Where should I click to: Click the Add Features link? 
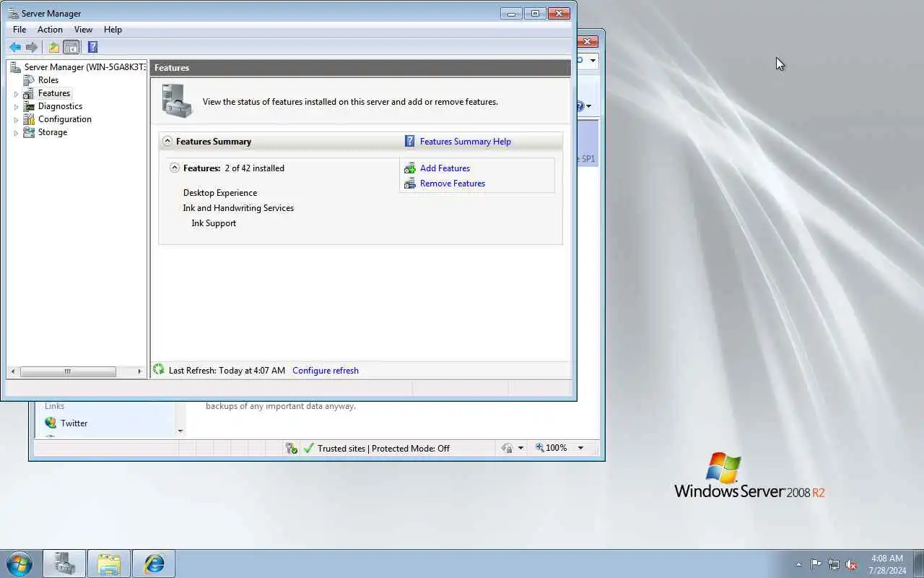pos(445,168)
